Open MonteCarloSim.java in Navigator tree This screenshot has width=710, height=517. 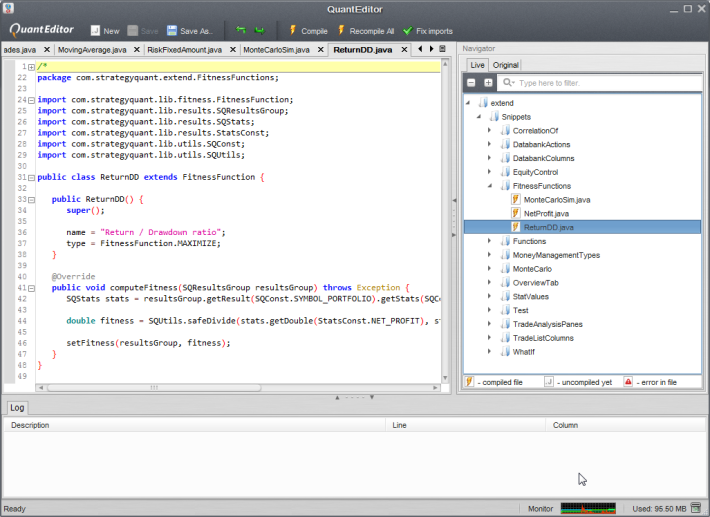(556, 200)
